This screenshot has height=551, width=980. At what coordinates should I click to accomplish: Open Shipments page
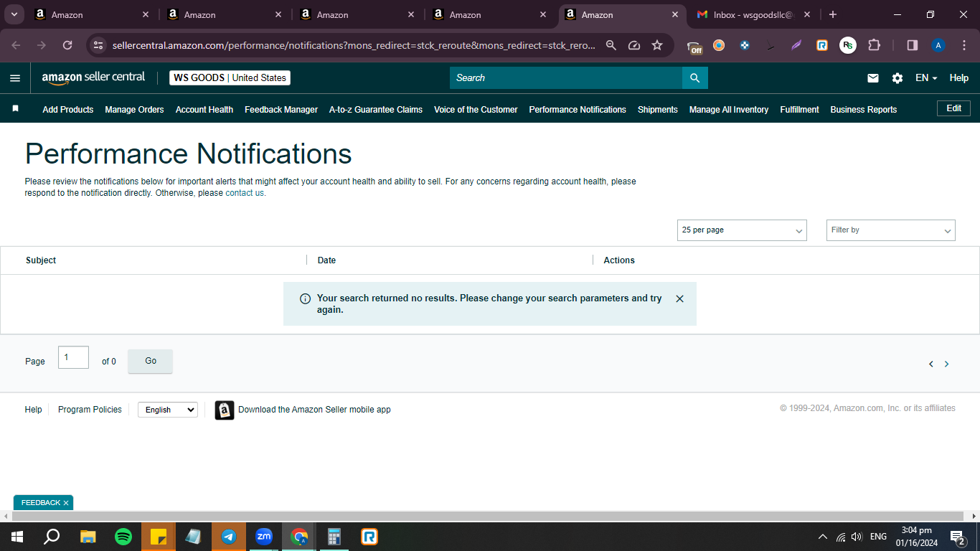coord(658,110)
